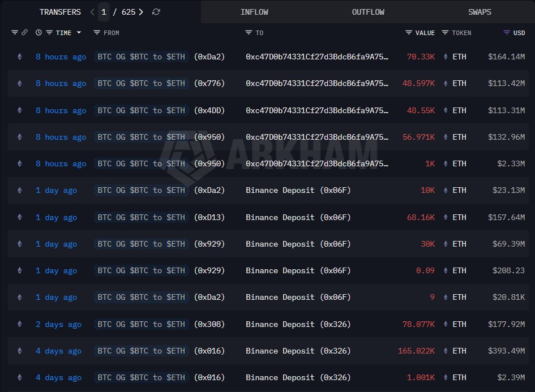Open the TIME column filter icon
Screen dimensions: 535x392
pyautogui.click(x=49, y=32)
